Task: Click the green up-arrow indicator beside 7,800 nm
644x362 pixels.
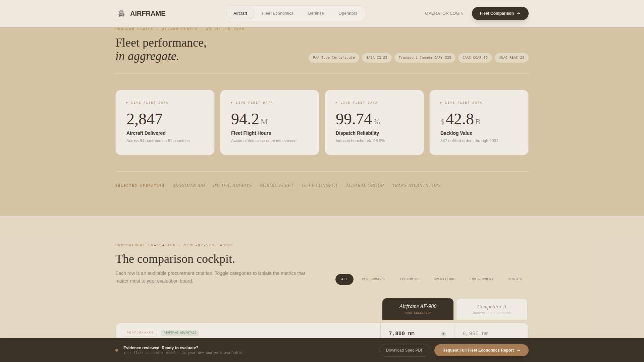Action: [443, 334]
